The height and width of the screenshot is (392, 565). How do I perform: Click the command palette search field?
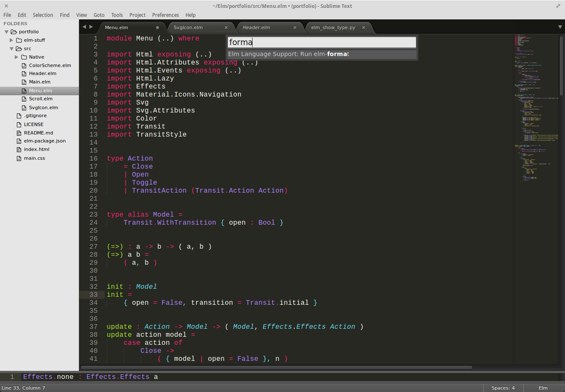(322, 42)
